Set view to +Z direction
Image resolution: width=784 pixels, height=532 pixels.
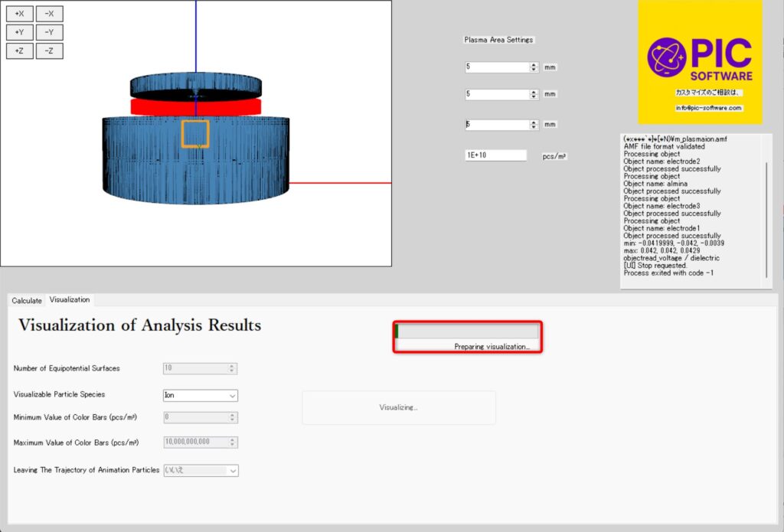(x=20, y=51)
